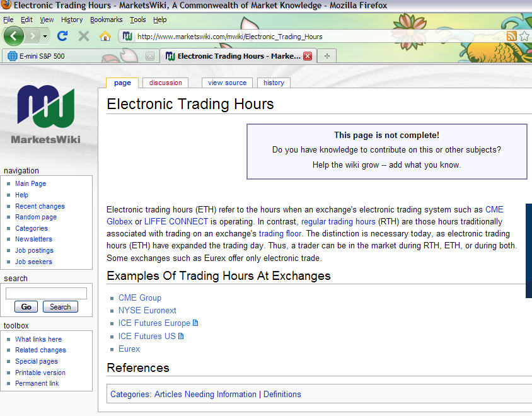Screen dimensions: 532x416
Task: Switch to the E-mini S&P 500 tab
Action: tap(81, 56)
